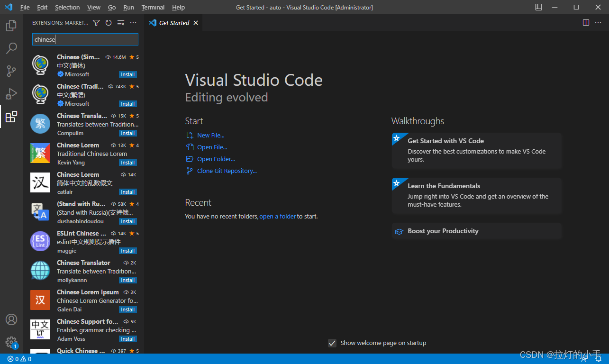Click Clone Git Repository link
The width and height of the screenshot is (609, 364).
pyautogui.click(x=227, y=171)
